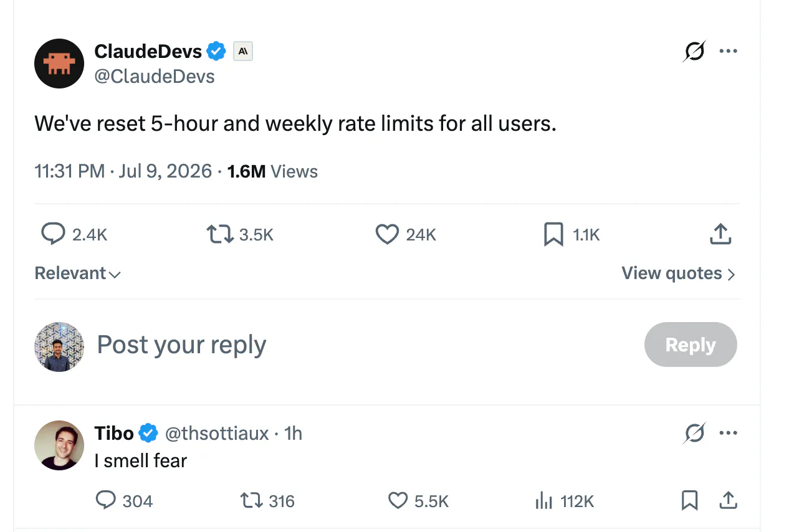The width and height of the screenshot is (789, 532).
Task: Click the reply bubble icon with 2.4K
Action: [53, 234]
